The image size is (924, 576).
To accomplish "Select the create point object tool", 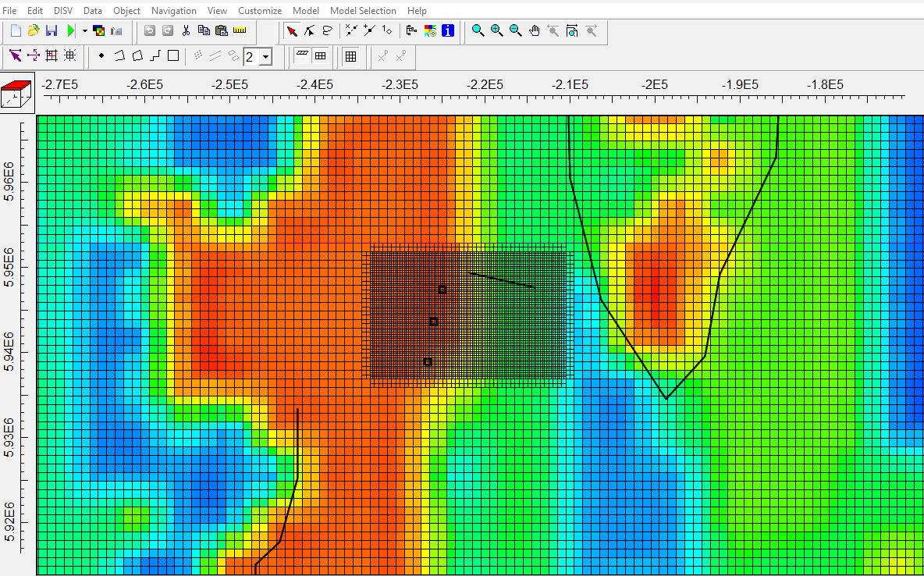I will click(101, 55).
